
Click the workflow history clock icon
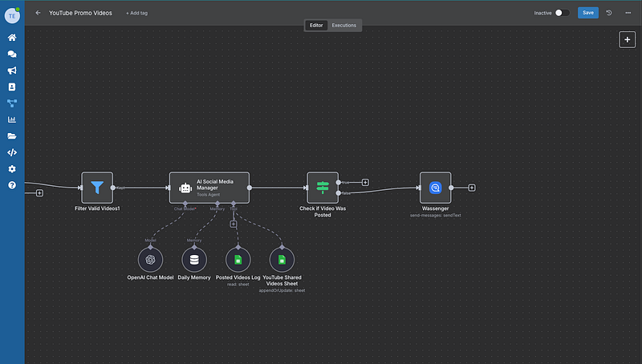coord(609,13)
